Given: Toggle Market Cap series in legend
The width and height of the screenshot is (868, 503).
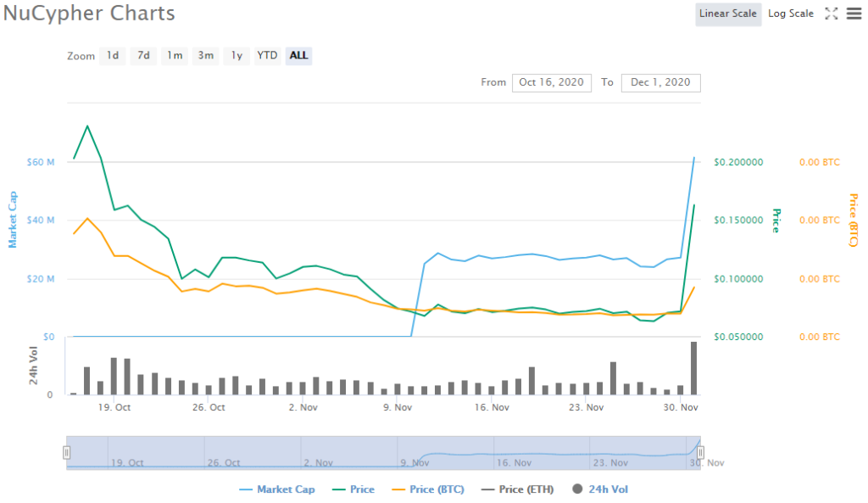Looking at the screenshot, I should [277, 489].
